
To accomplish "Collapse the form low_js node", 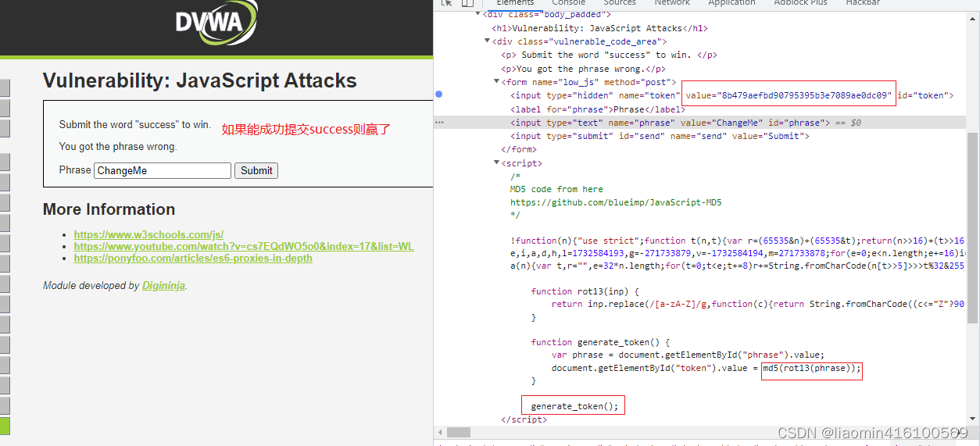I will pyautogui.click(x=496, y=82).
